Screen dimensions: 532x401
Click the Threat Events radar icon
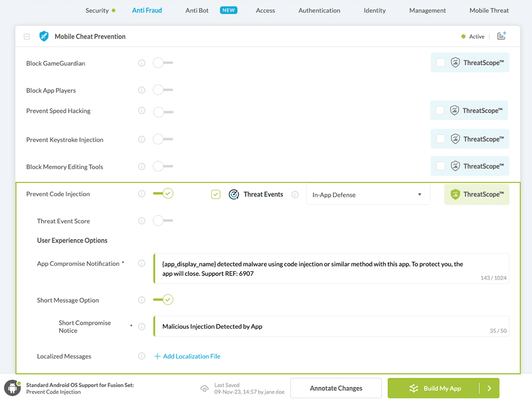pos(234,195)
